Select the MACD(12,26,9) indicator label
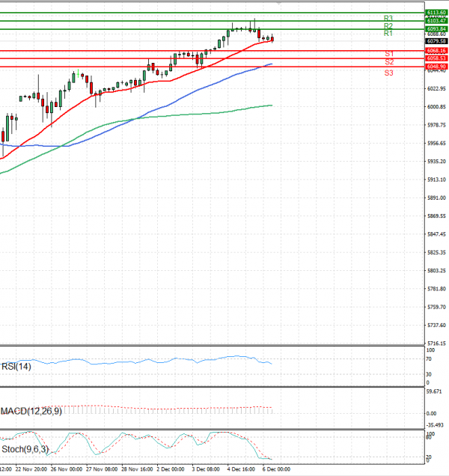This screenshot has width=449, height=476. click(x=31, y=411)
